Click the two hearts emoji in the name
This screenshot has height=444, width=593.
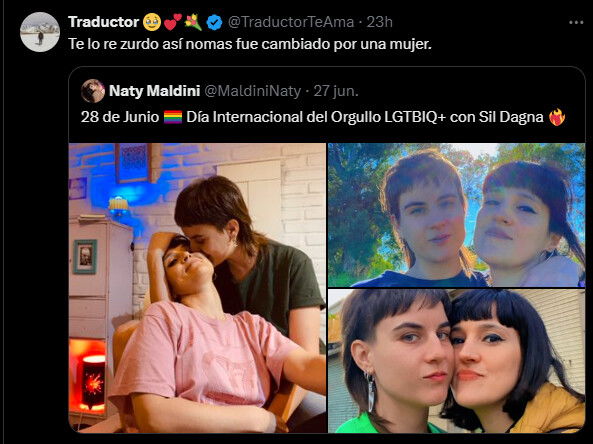[172, 22]
